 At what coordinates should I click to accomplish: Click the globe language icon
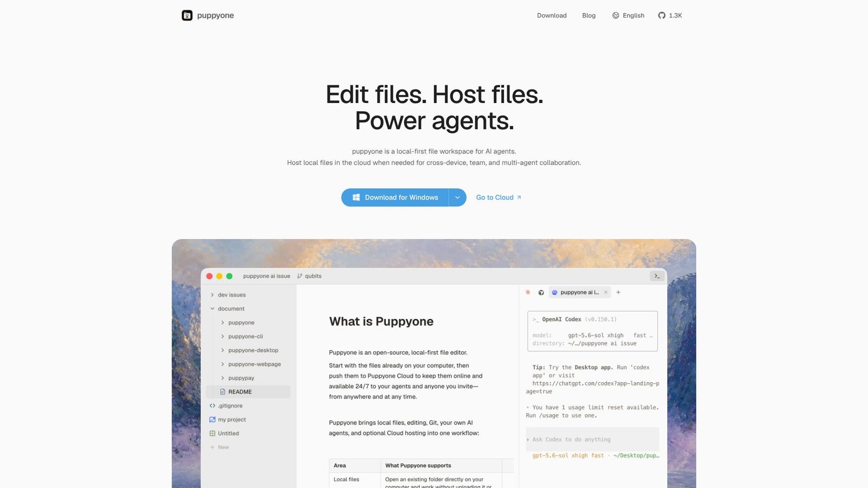tap(616, 15)
